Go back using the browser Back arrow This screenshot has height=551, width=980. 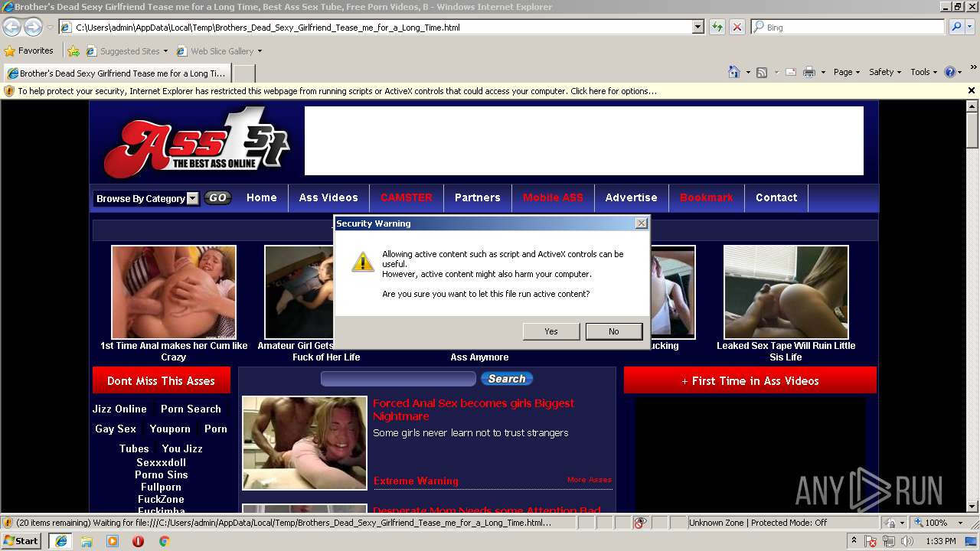coord(11,27)
